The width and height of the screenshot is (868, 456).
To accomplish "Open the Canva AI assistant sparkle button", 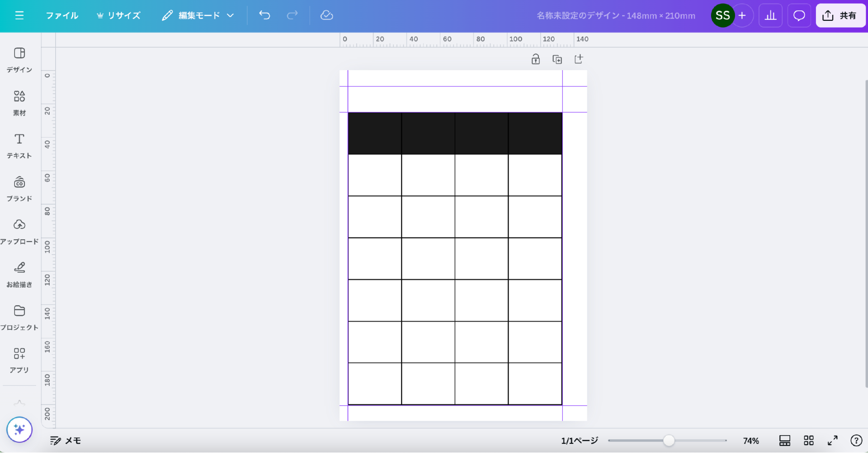I will pyautogui.click(x=19, y=429).
